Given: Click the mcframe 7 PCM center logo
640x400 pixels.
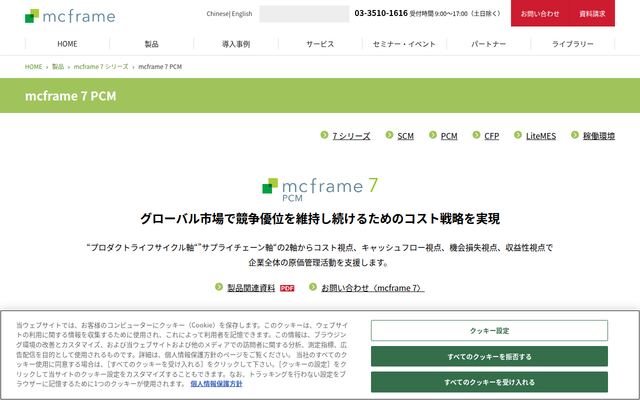Looking at the screenshot, I should pos(320,190).
